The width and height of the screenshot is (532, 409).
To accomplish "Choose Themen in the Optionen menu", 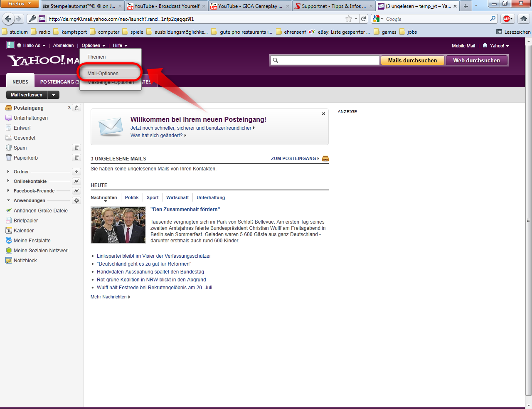I will (x=96, y=57).
